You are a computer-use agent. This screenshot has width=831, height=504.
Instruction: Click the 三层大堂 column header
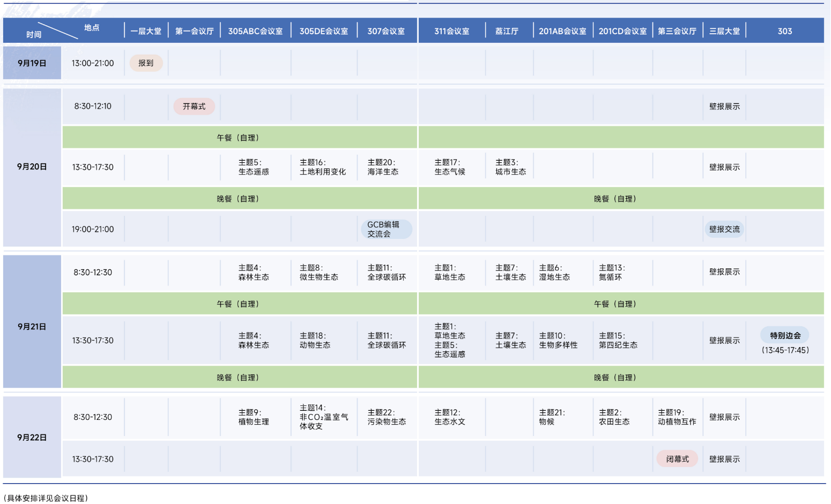724,31
